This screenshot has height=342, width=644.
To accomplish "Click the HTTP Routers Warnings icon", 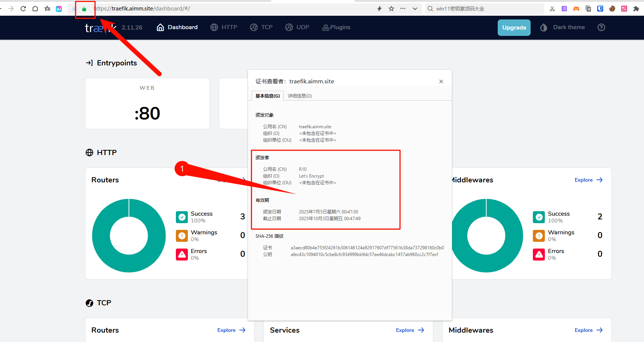I will [182, 236].
